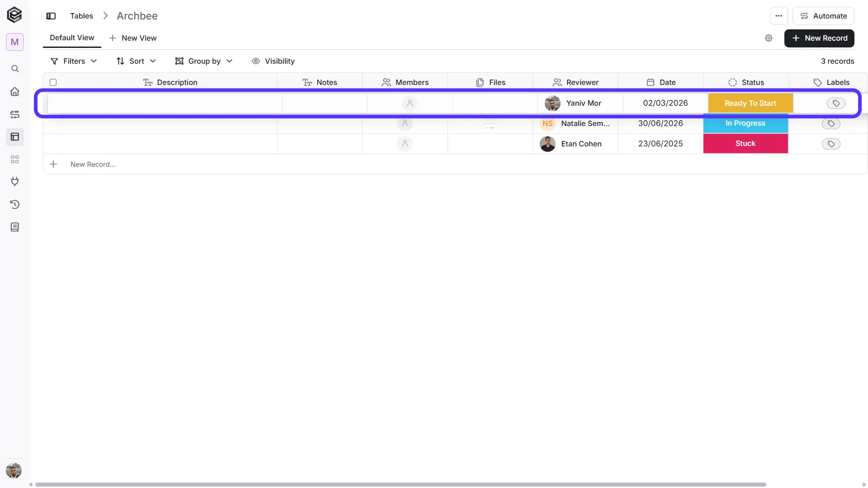Expand the Group by dropdown
This screenshot has height=488, width=868.
coord(204,61)
